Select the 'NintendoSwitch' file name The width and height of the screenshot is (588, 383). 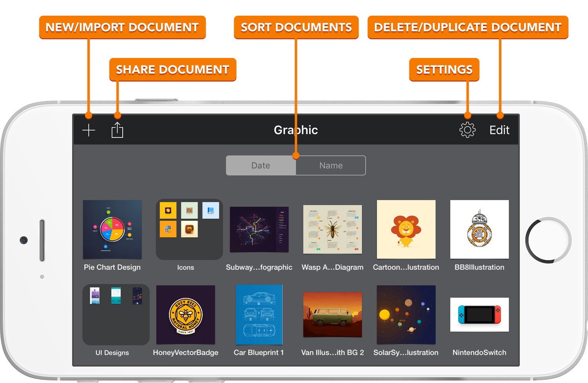(x=479, y=352)
